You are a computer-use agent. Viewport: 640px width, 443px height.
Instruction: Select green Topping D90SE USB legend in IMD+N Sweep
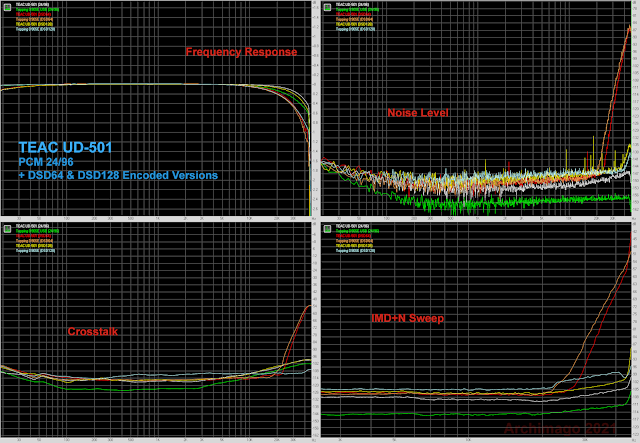(357, 231)
